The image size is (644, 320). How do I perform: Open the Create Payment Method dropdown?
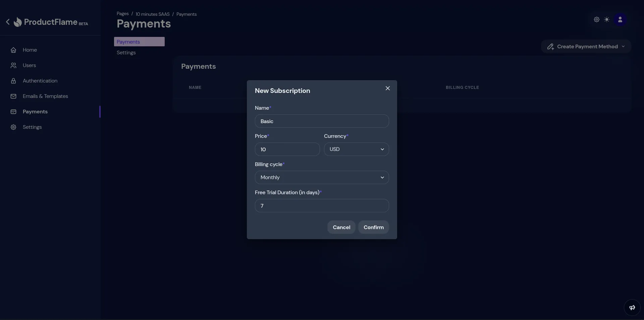pyautogui.click(x=586, y=47)
